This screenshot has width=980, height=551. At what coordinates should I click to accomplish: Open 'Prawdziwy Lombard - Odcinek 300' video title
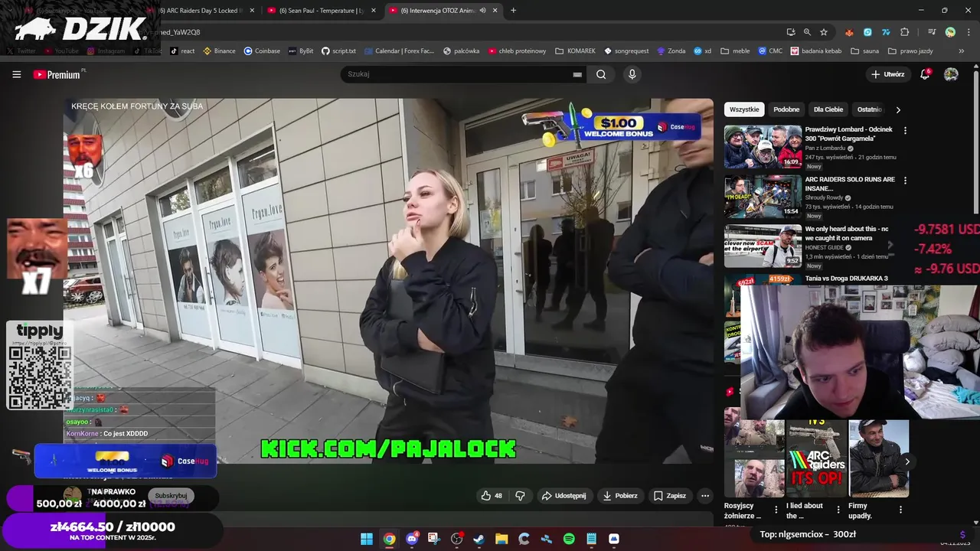pyautogui.click(x=848, y=134)
